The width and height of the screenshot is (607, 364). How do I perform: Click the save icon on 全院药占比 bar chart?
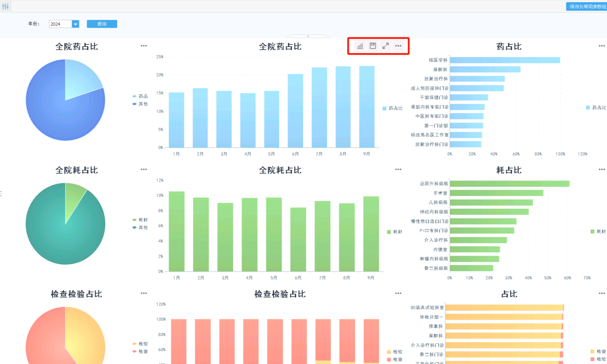click(x=373, y=46)
